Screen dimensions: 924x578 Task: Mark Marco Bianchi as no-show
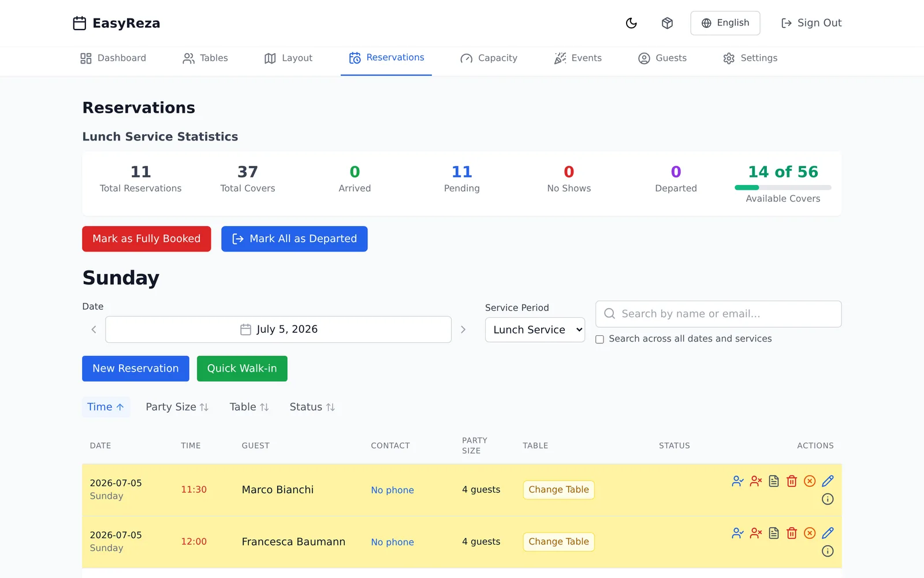pos(756,481)
